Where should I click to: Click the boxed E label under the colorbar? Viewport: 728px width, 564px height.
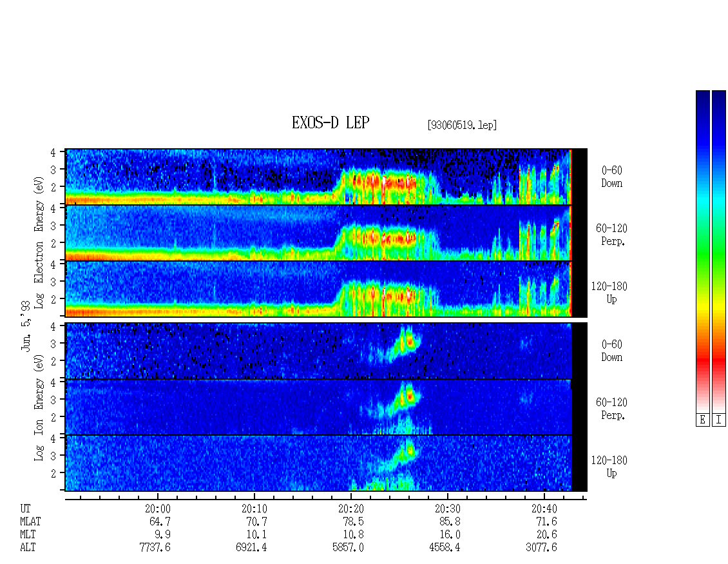pyautogui.click(x=702, y=420)
